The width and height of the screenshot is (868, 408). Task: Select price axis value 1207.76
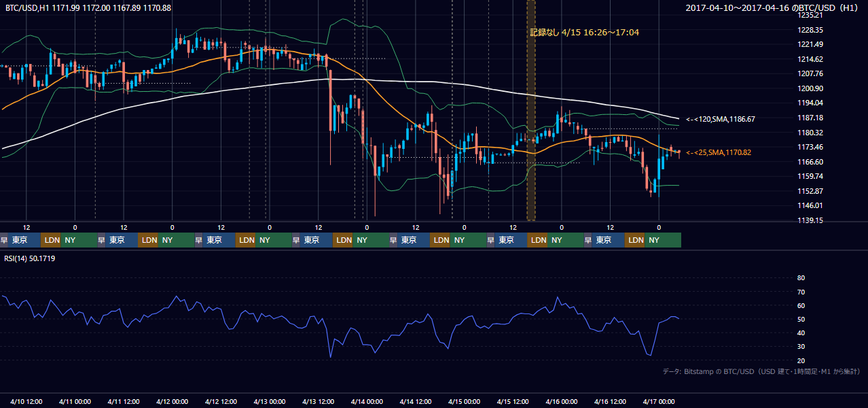click(810, 73)
